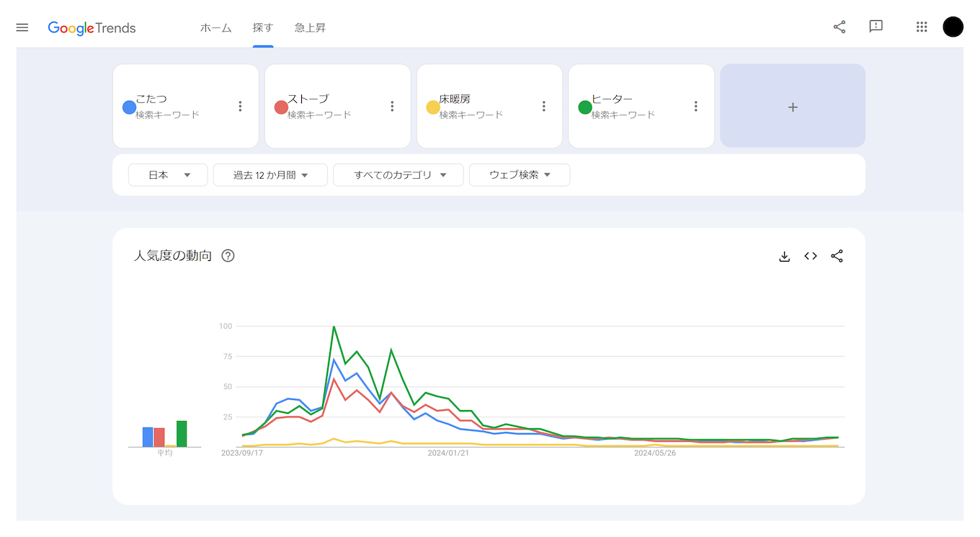Click the share icon in header

[x=839, y=27]
